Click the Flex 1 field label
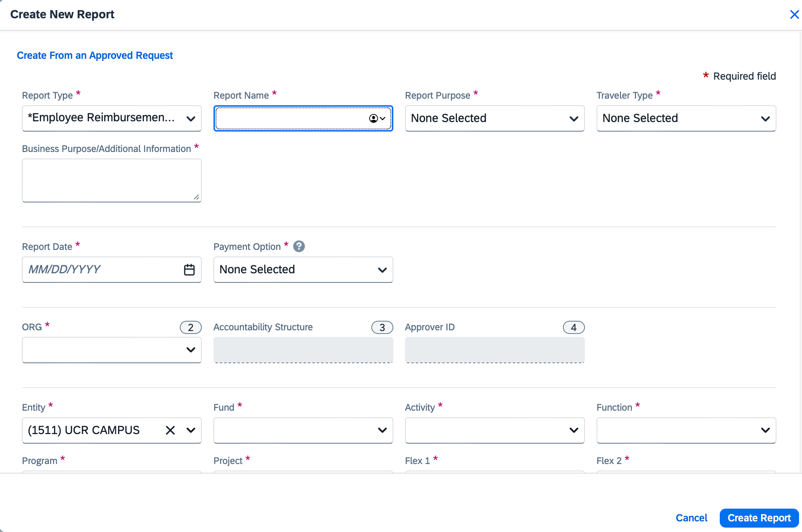This screenshot has width=802, height=532. pos(417,461)
